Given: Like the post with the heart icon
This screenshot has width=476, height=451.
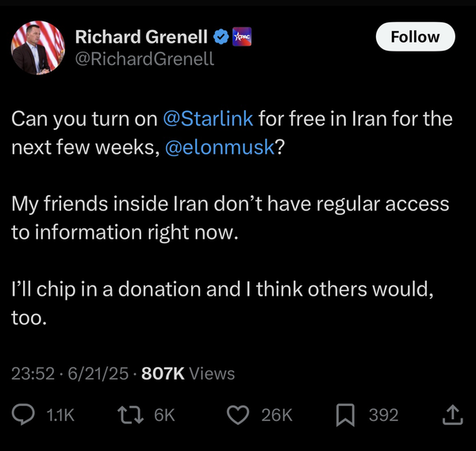Looking at the screenshot, I should [238, 415].
